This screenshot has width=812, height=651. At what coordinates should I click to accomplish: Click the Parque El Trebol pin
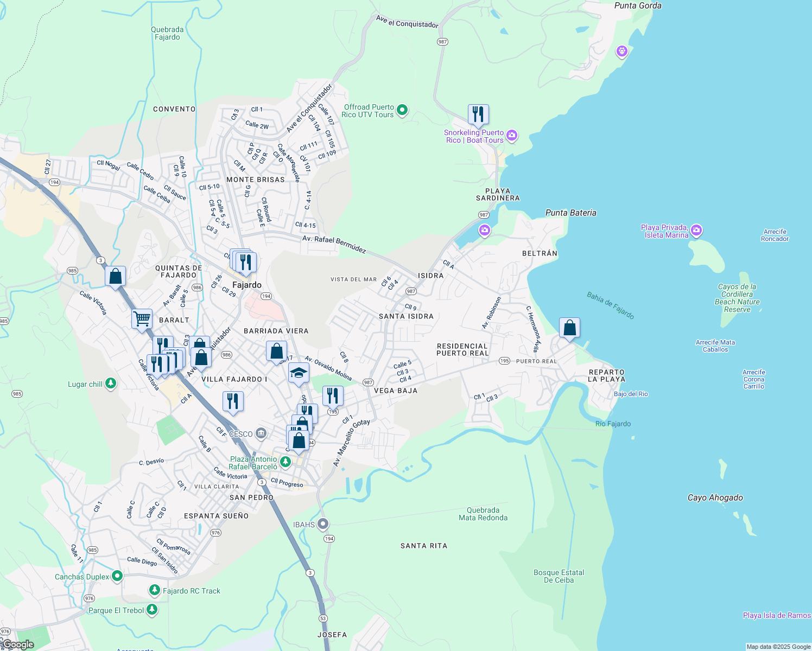tap(152, 610)
